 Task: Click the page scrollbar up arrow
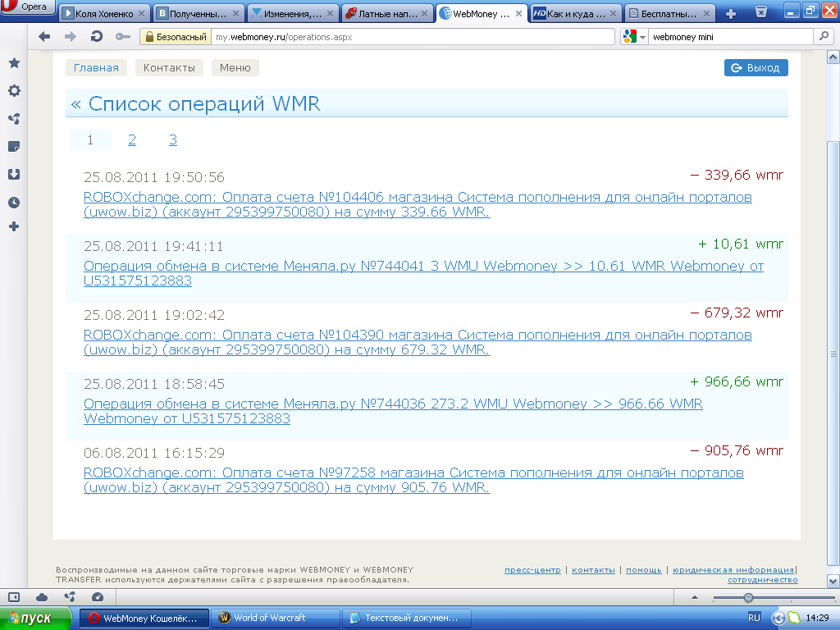pos(833,57)
